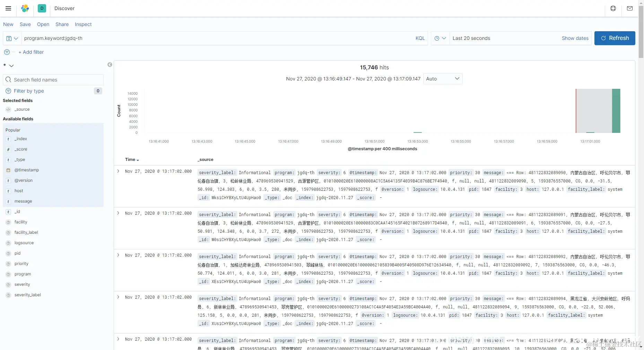Screen dimensions: 644x350
Task: Click the Elastic logo icon
Action: point(25,8)
